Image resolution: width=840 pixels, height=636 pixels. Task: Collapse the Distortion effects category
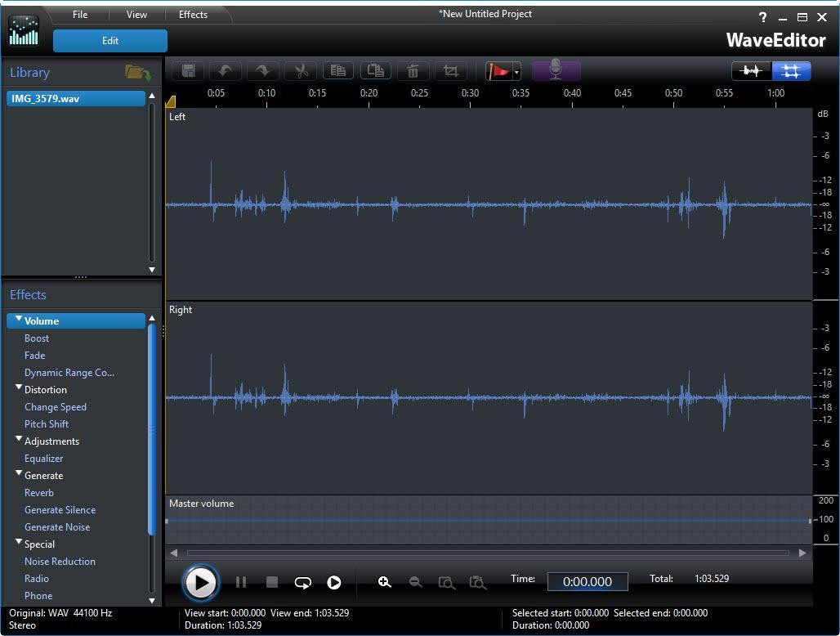19,388
